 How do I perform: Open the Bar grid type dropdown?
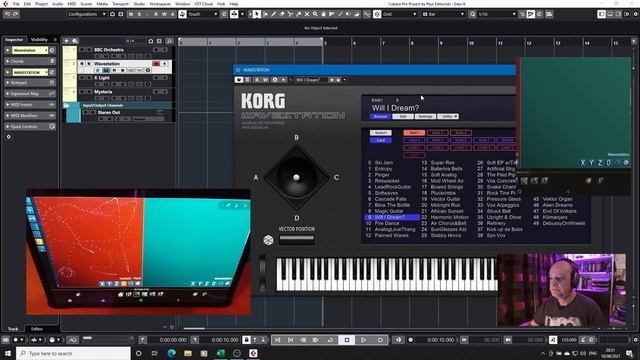(x=443, y=14)
